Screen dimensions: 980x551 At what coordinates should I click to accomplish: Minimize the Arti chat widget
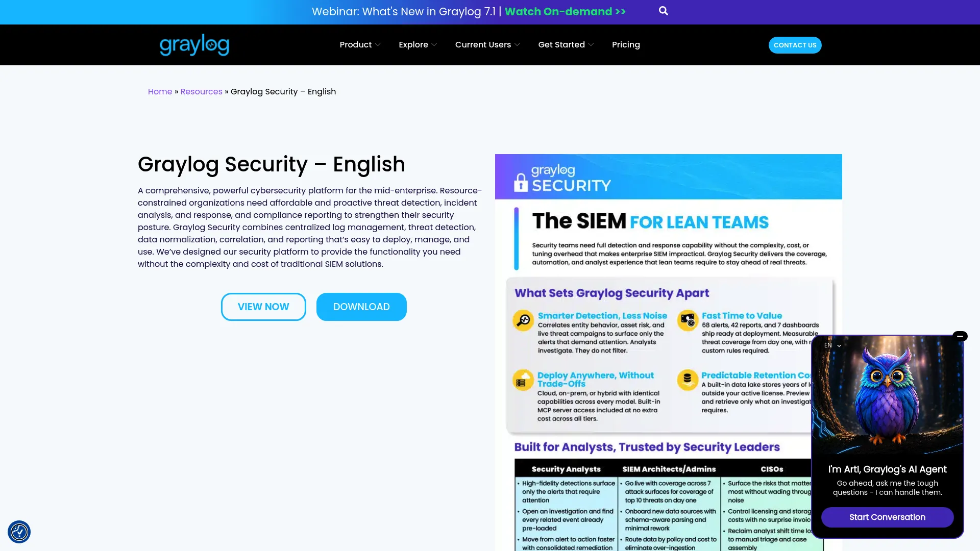pos(960,336)
